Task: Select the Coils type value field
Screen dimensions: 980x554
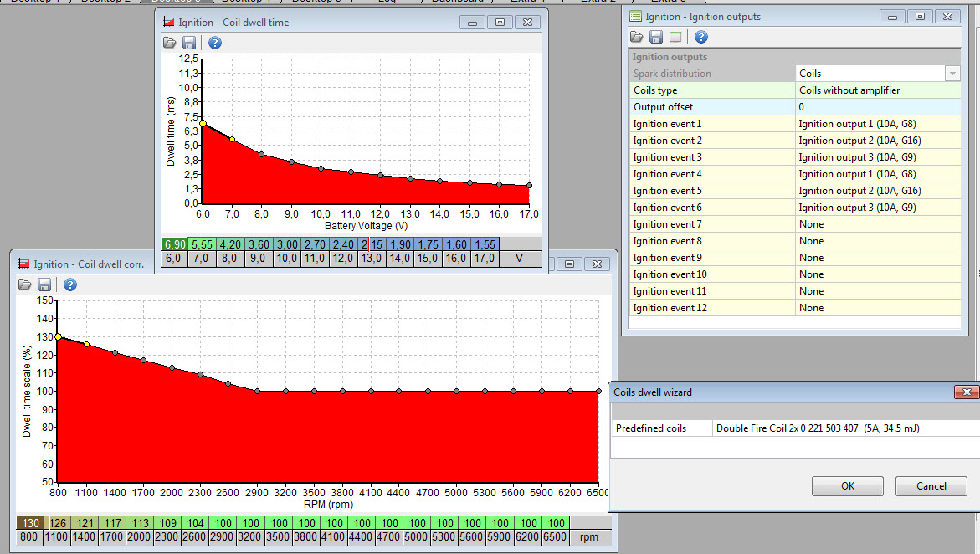Action: coord(877,90)
